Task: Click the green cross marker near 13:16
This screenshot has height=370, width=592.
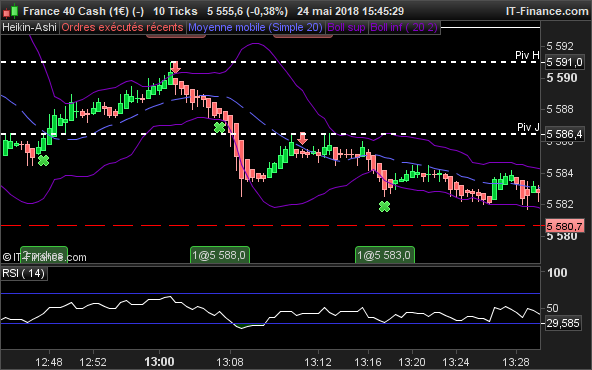Action: (x=384, y=206)
